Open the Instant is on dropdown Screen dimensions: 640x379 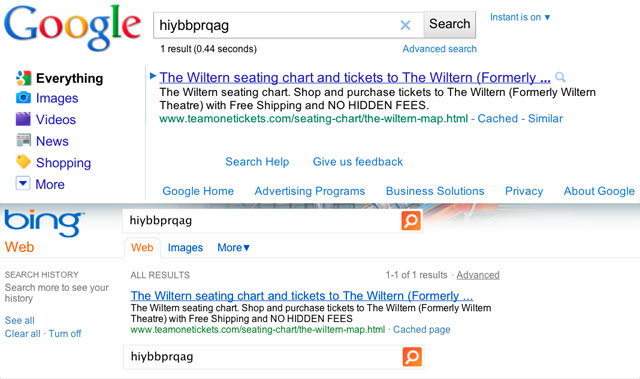point(520,17)
